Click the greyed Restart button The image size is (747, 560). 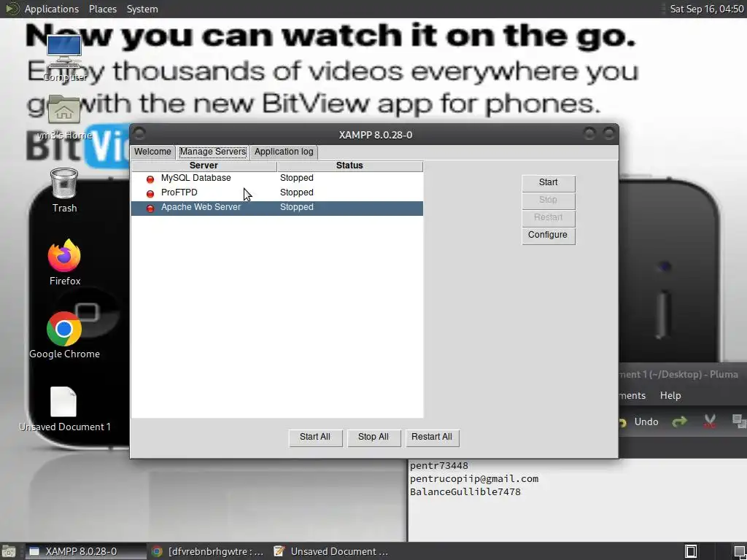point(549,218)
